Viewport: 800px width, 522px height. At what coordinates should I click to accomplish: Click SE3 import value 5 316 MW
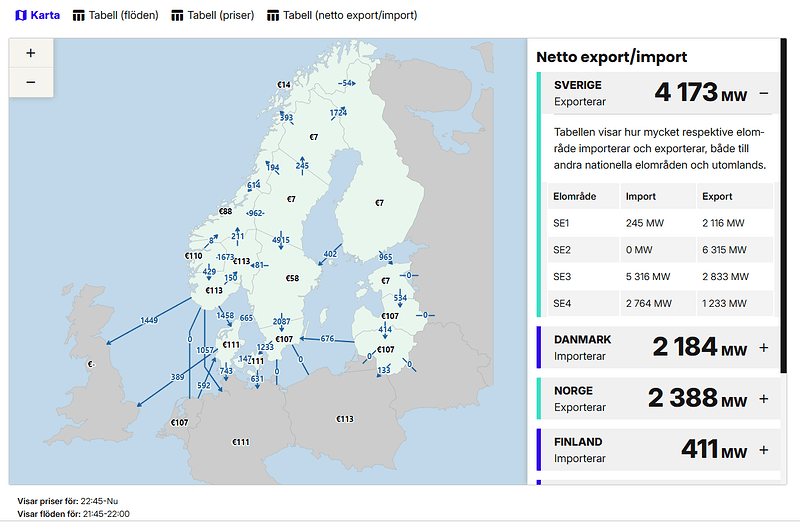(648, 277)
